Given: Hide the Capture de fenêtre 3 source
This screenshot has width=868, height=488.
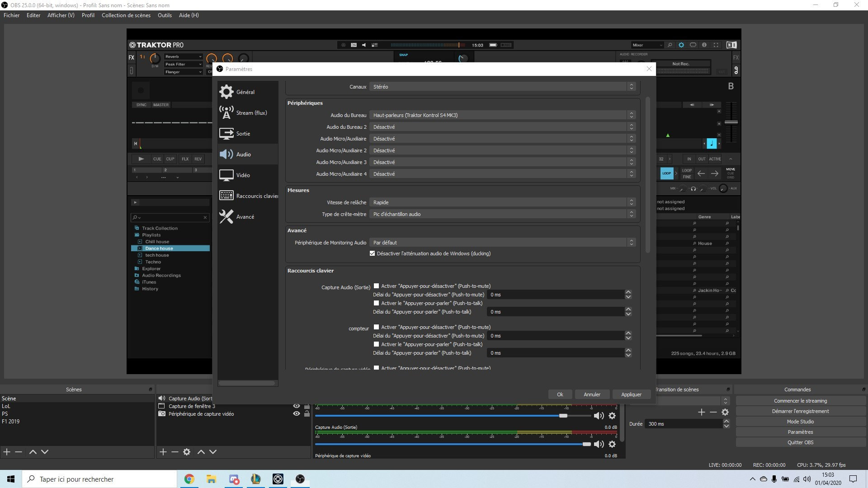Looking at the screenshot, I should tap(296, 406).
